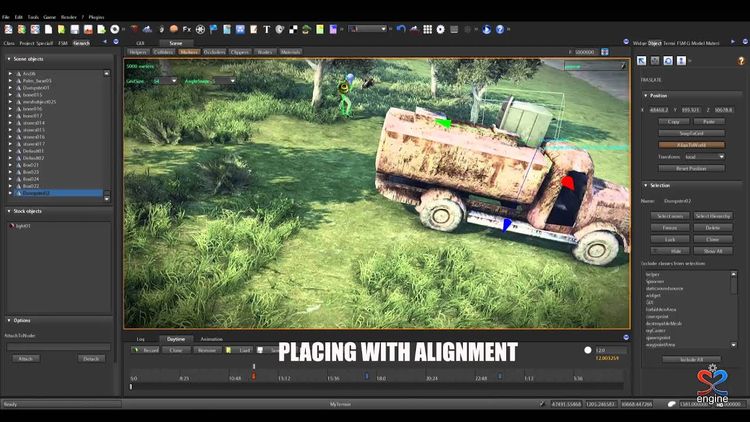The height and width of the screenshot is (422, 750).
Task: Click the daytime timeline slider track
Action: tap(377, 387)
